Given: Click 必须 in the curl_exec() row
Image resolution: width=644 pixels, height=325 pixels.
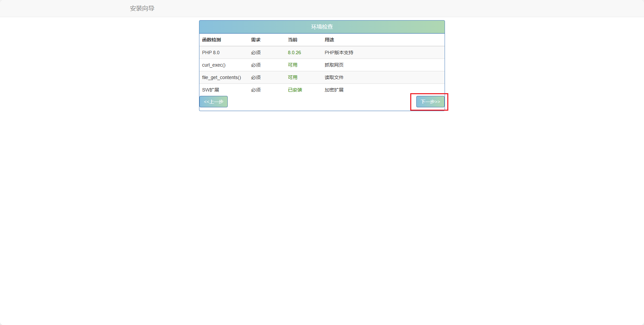Looking at the screenshot, I should click(256, 65).
